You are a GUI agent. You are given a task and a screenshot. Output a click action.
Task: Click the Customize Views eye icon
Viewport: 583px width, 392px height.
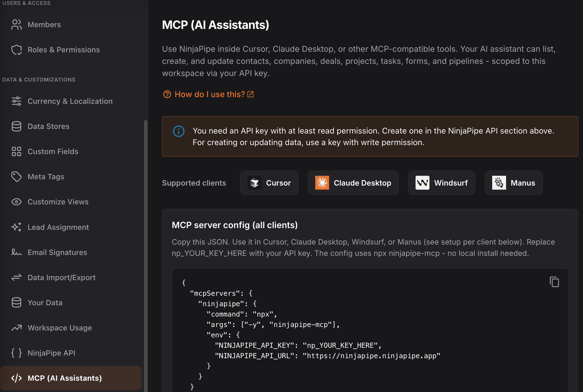16,201
